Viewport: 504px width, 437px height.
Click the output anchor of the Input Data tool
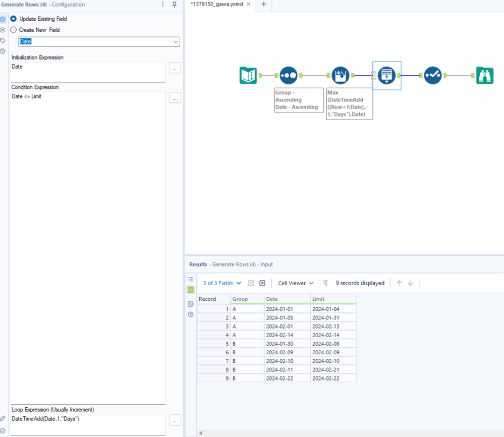point(261,75)
